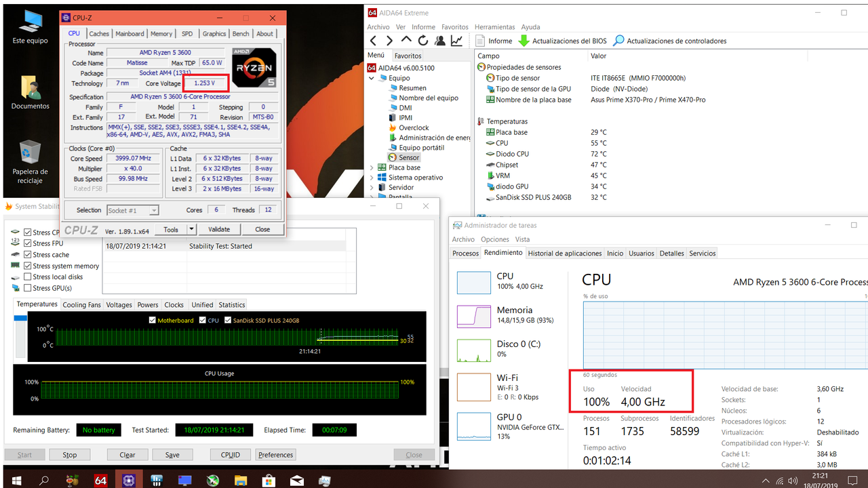Show hidden tray icons chevron
Image resolution: width=868 pixels, height=488 pixels.
tap(767, 481)
